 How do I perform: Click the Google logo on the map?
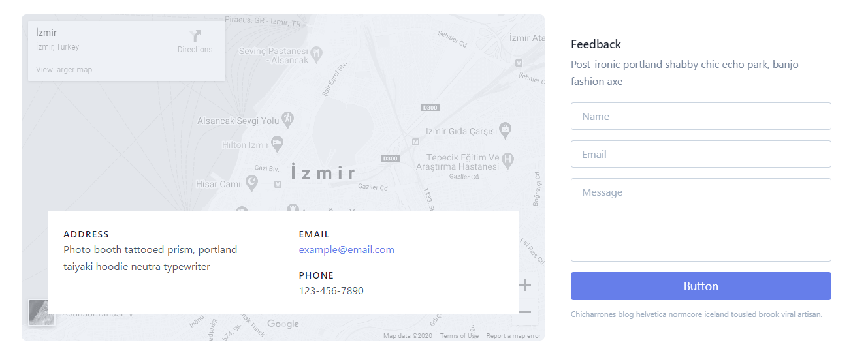coord(283,324)
